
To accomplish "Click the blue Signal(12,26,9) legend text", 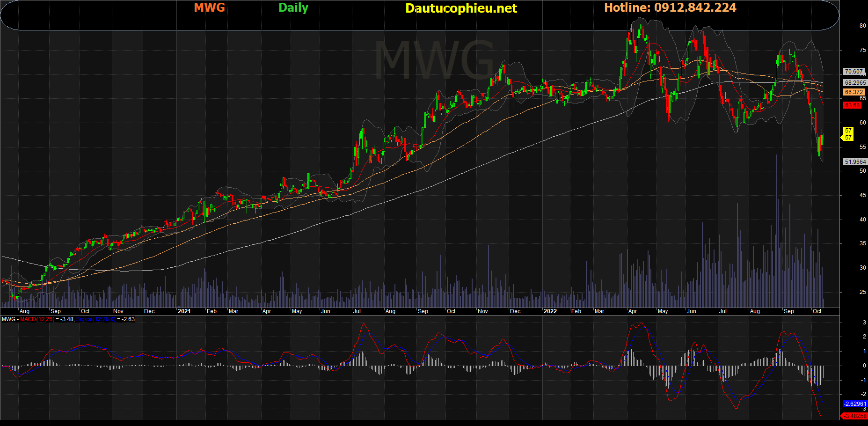I will click(x=95, y=319).
